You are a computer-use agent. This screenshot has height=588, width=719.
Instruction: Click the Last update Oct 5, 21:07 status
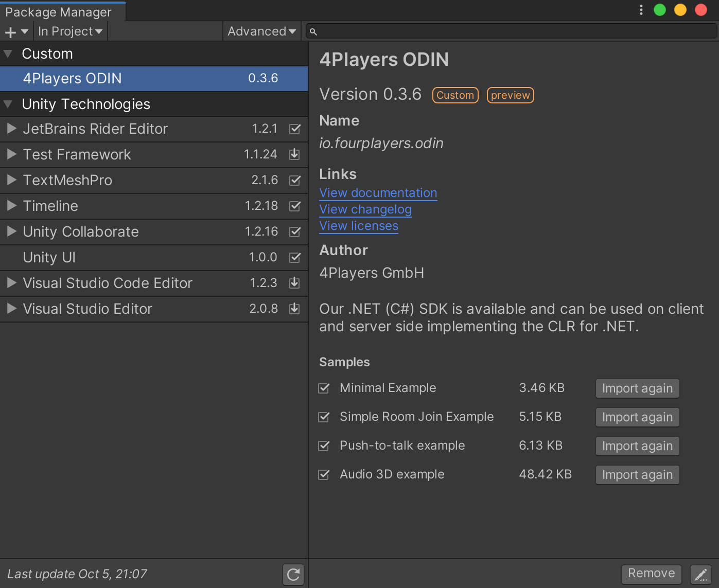click(x=77, y=574)
